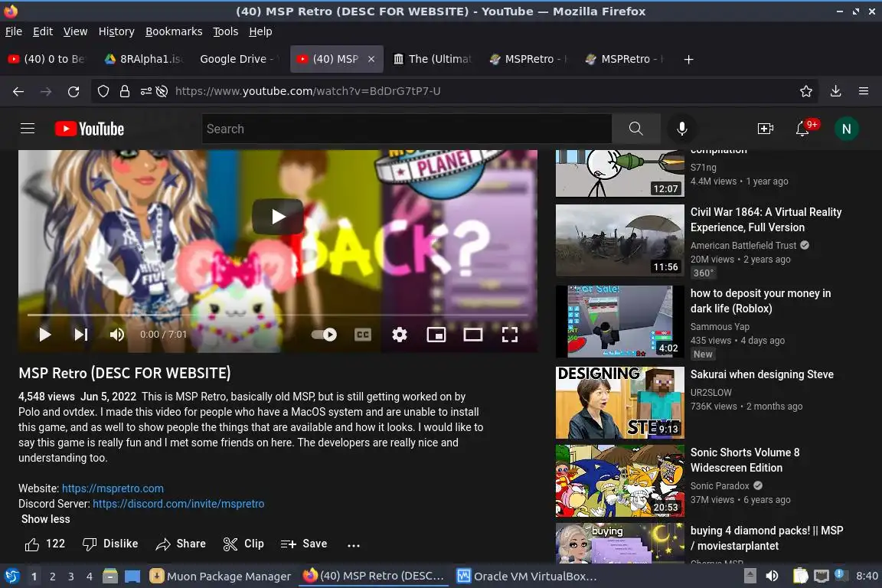The width and height of the screenshot is (882, 588).
Task: Open the account avatar N menu
Action: coord(846,129)
